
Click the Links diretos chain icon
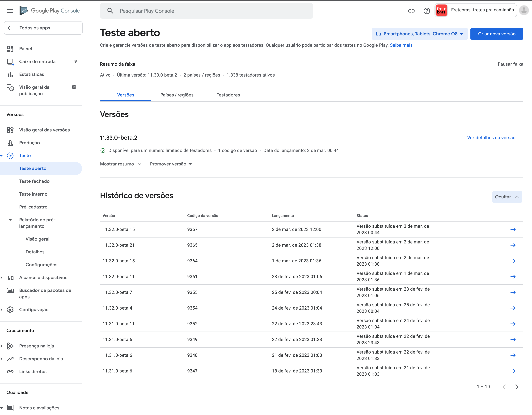pos(10,372)
